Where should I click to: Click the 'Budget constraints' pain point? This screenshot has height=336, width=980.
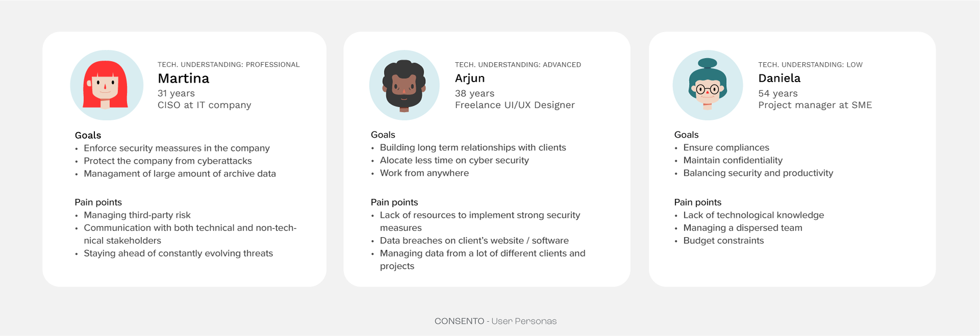click(724, 241)
